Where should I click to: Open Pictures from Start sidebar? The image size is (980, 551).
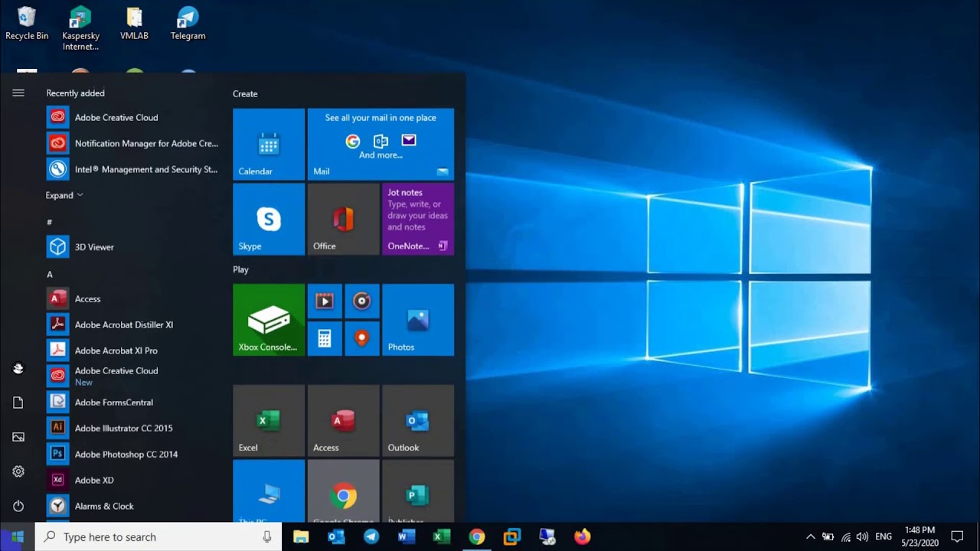(18, 437)
